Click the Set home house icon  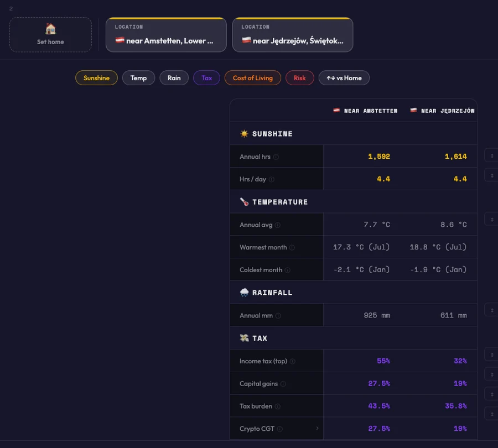point(50,29)
